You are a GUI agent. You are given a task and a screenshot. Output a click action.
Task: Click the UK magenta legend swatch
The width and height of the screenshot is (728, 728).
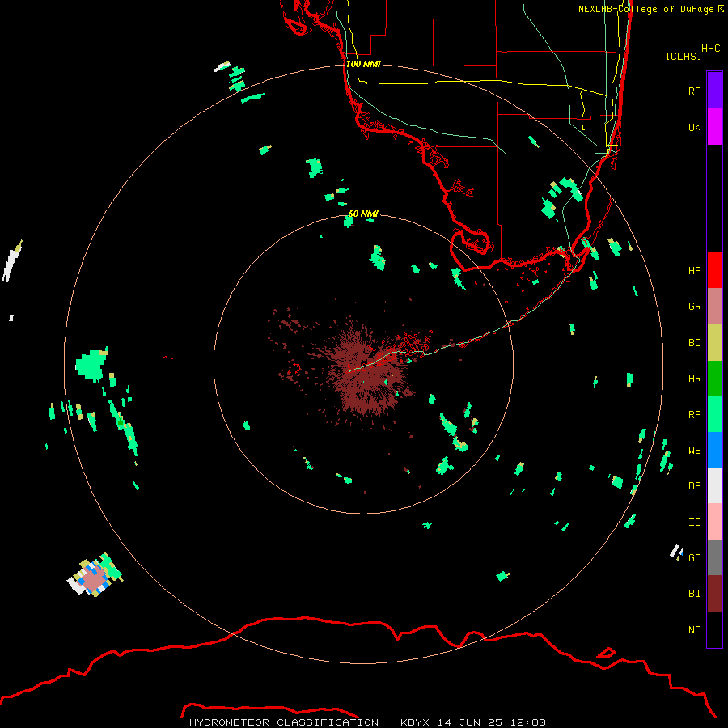pyautogui.click(x=714, y=127)
